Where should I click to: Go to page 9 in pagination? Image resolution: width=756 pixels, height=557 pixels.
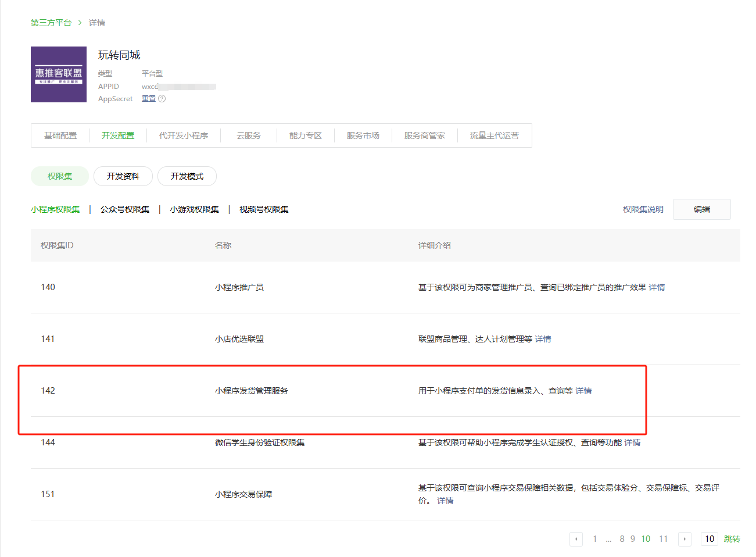633,539
